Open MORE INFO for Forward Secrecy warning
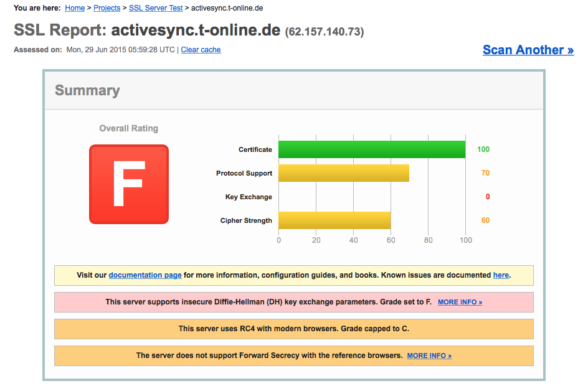Screen dimensions: 588x391 [429, 356]
